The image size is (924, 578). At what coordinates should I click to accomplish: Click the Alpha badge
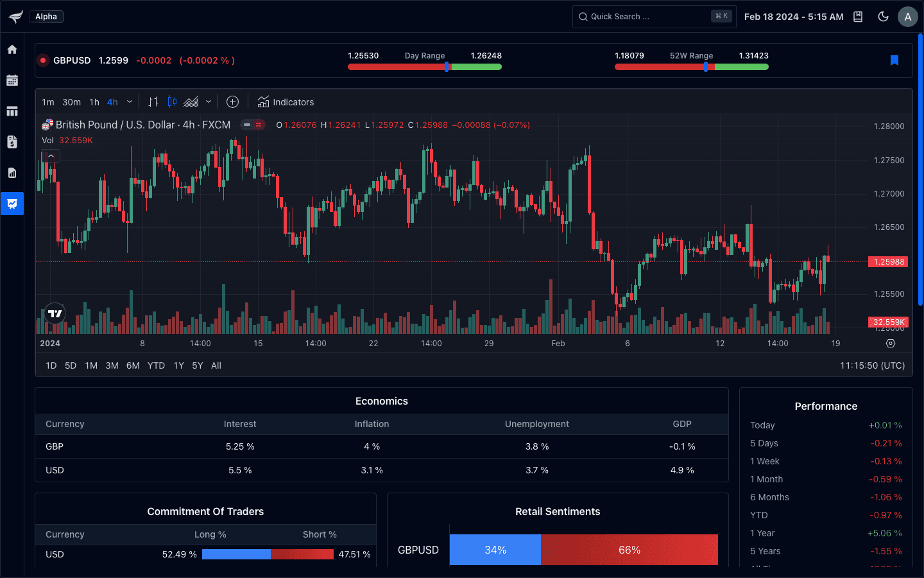[x=46, y=17]
